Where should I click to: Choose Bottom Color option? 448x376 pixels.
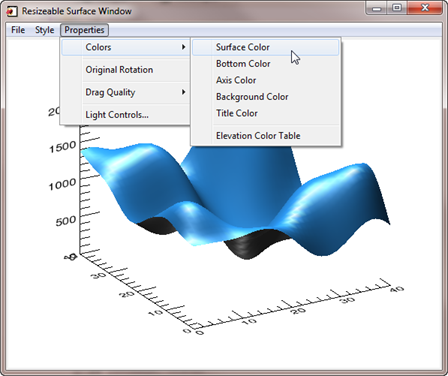pos(266,64)
